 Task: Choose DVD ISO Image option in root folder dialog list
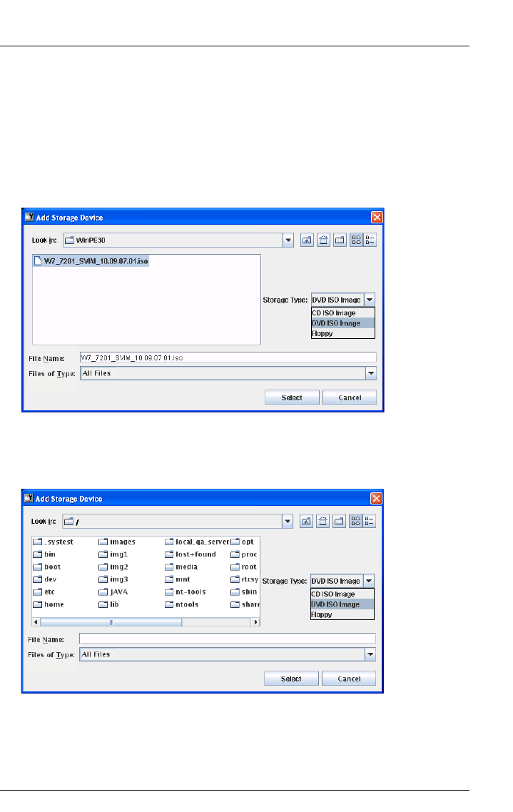(342, 604)
